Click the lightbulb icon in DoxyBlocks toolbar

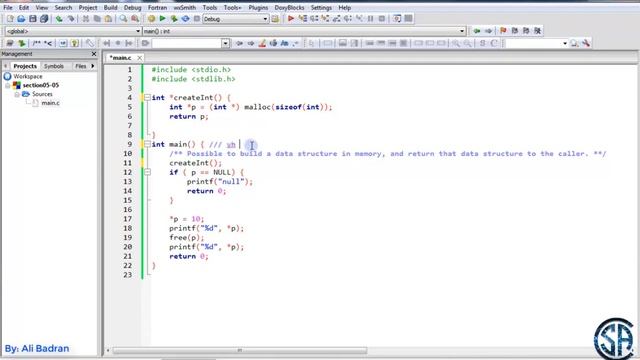coord(74,43)
